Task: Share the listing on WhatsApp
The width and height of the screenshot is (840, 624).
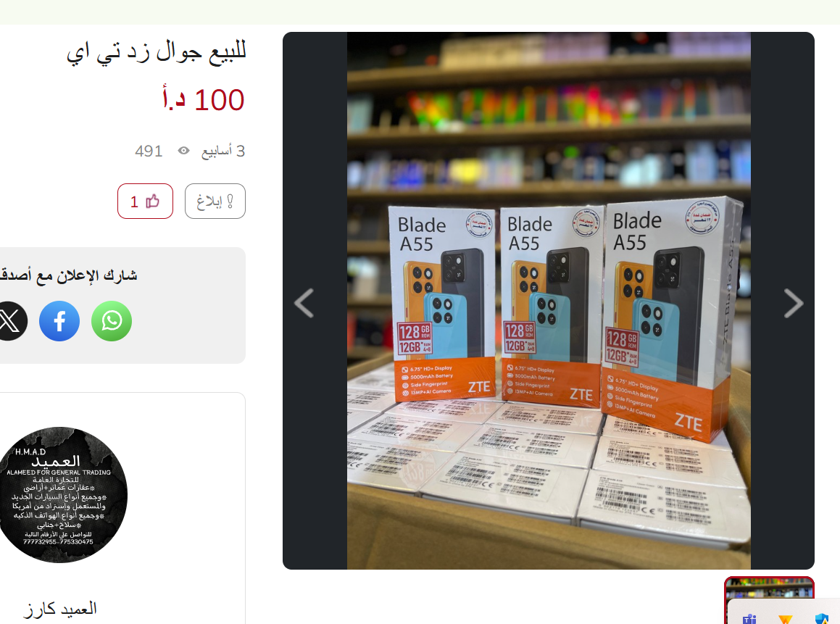Action: 112,321
